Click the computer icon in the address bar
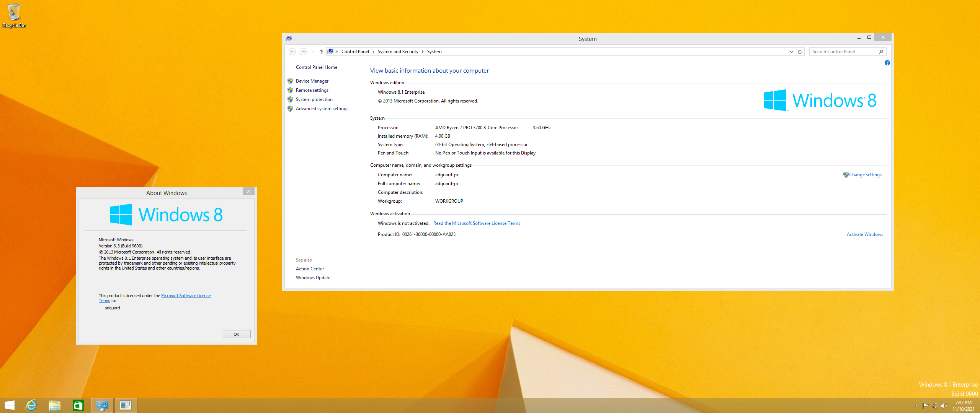980x413 pixels. pyautogui.click(x=330, y=52)
